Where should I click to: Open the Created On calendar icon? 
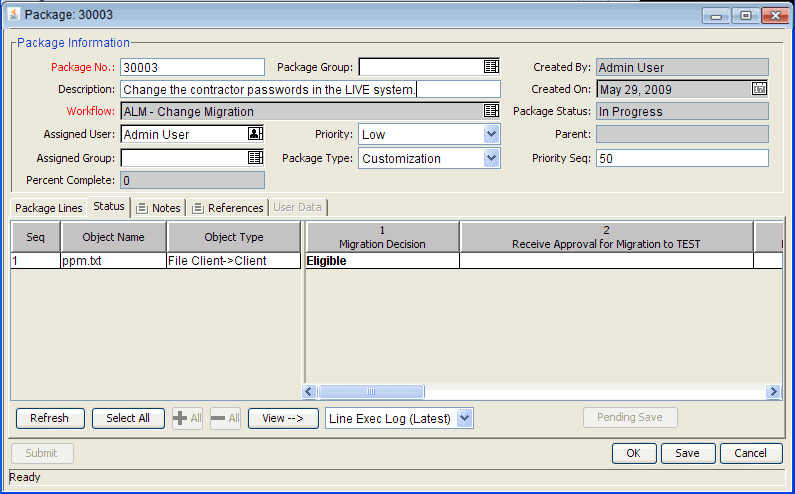759,89
